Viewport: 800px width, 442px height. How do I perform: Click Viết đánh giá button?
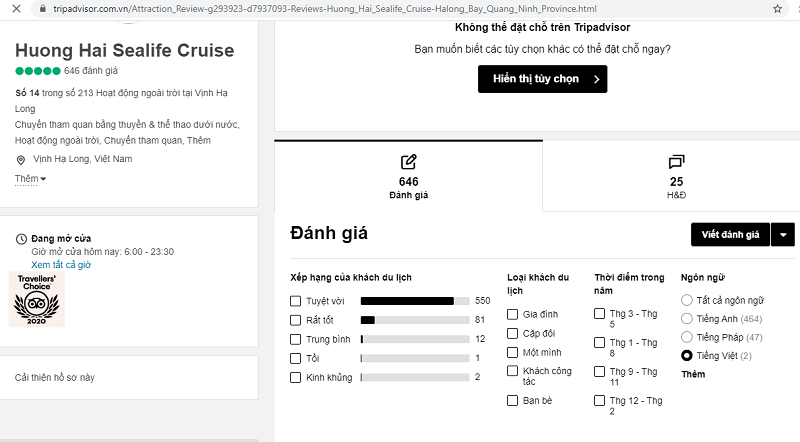point(730,235)
